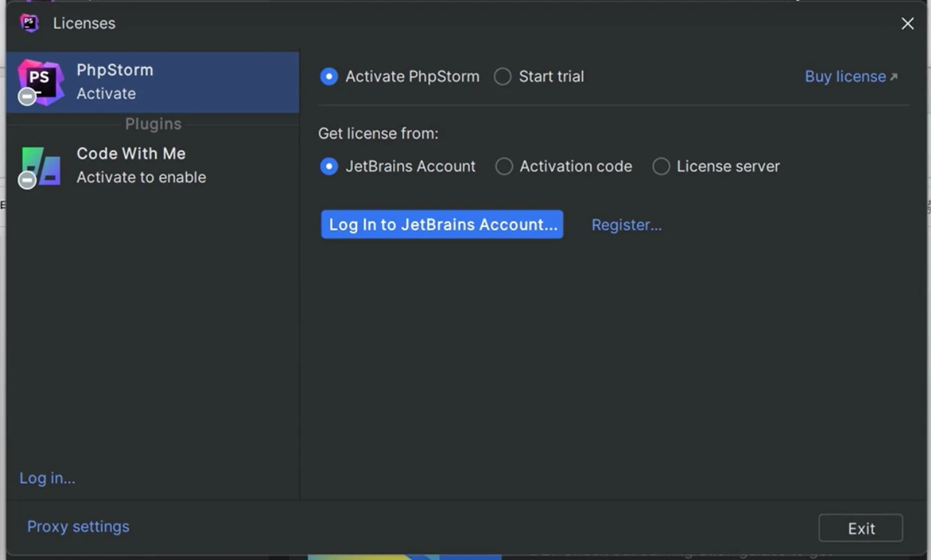The height and width of the screenshot is (560, 931).
Task: Close the Licenses dialog
Action: (x=908, y=24)
